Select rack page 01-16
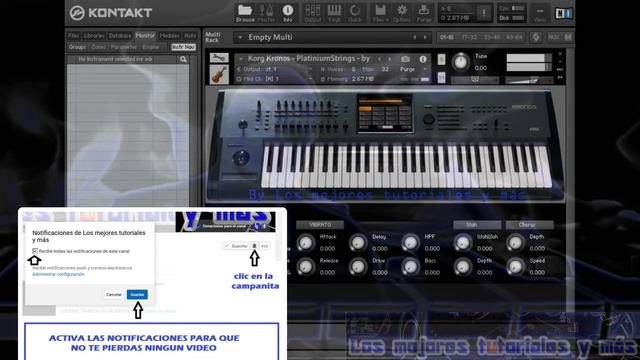640x360 pixels. (447, 37)
